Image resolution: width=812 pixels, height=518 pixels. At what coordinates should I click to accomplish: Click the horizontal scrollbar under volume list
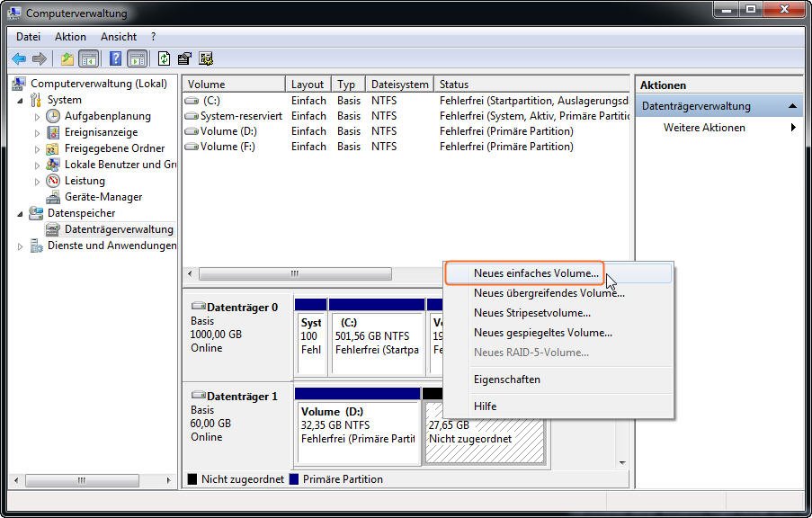[x=295, y=273]
